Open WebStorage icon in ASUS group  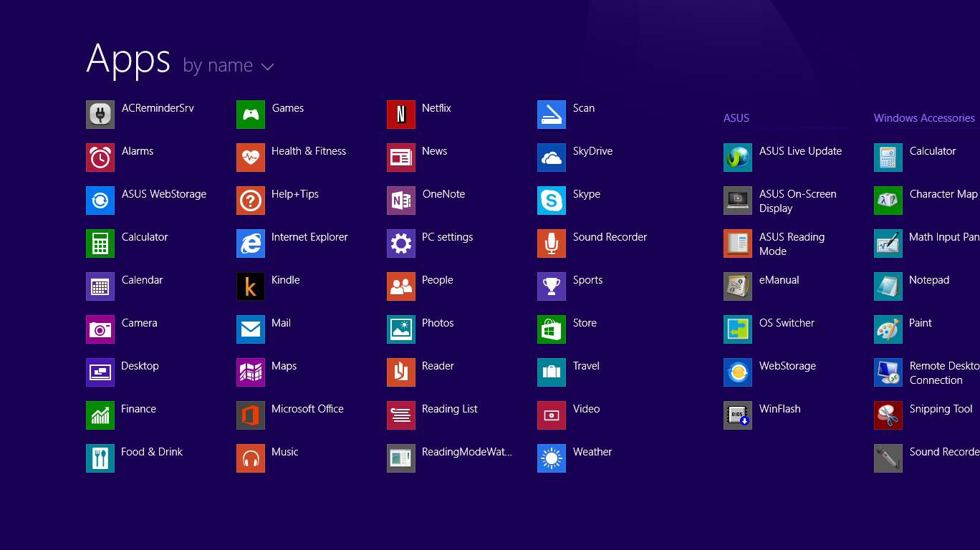(x=738, y=372)
